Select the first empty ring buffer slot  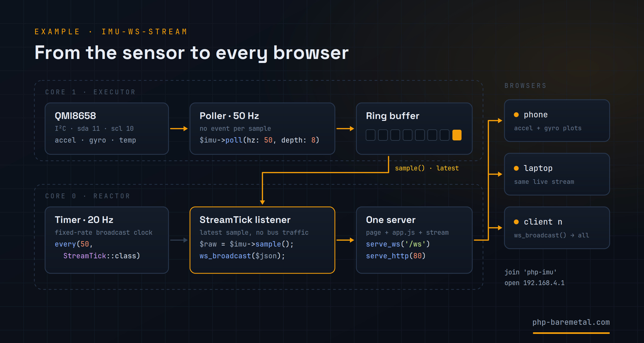click(371, 135)
